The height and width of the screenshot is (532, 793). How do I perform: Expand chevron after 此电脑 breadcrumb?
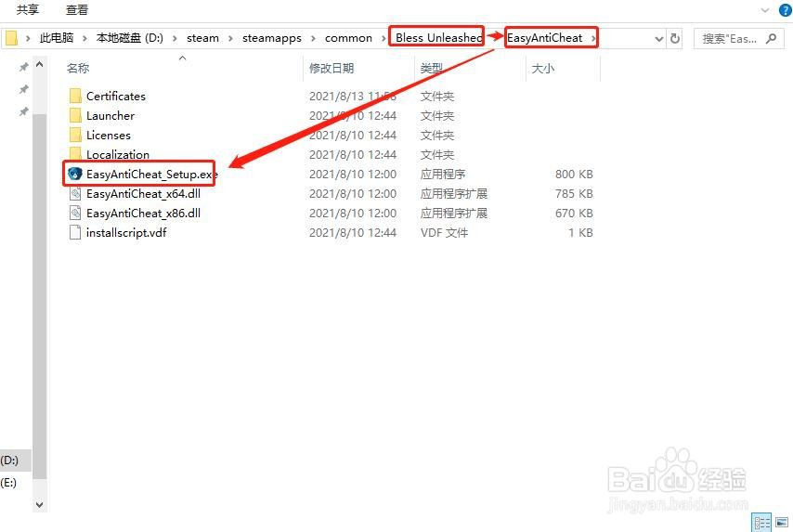click(84, 38)
